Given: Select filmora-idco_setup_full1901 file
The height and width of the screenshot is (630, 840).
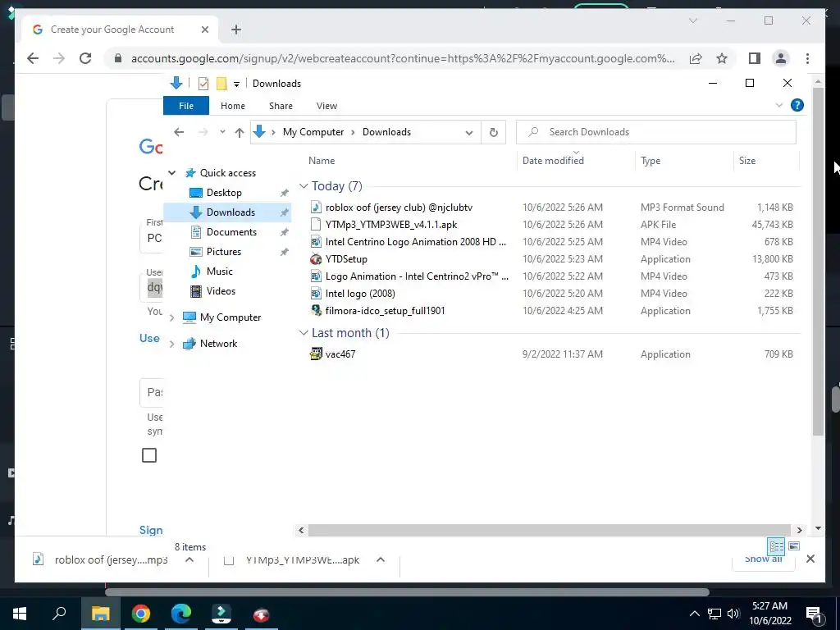Looking at the screenshot, I should (x=385, y=311).
